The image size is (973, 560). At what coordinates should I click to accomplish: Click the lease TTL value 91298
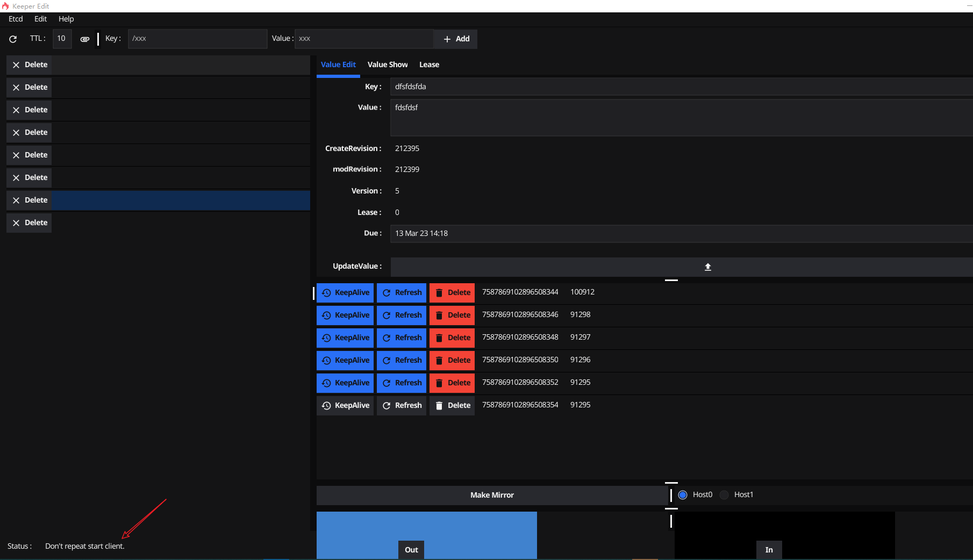click(x=580, y=315)
